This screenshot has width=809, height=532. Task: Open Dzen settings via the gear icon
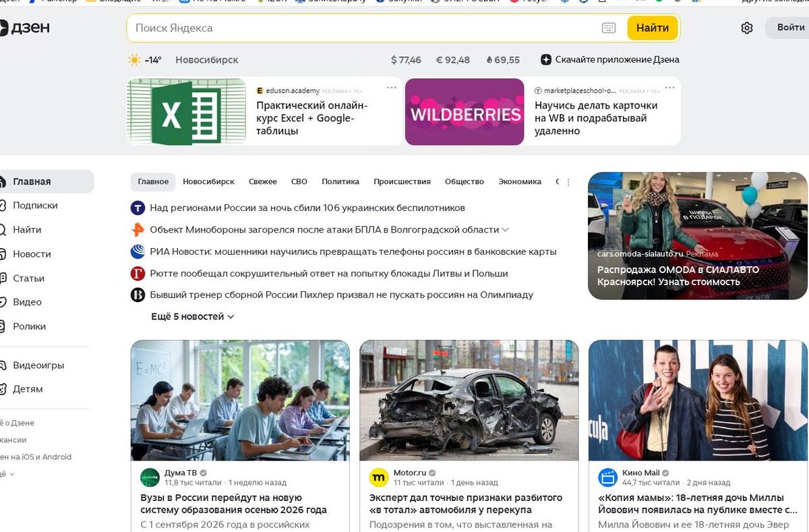746,28
